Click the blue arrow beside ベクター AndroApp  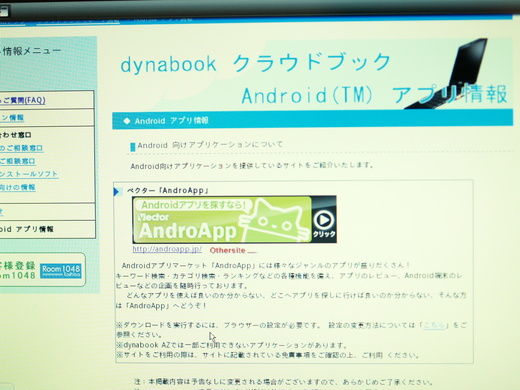pyautogui.click(x=116, y=192)
